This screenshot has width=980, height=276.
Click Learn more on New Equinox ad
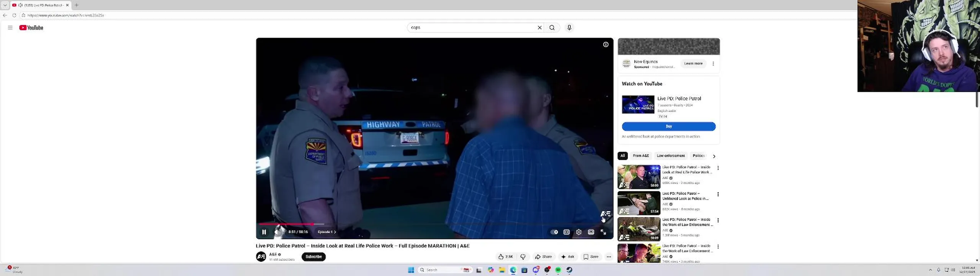click(693, 64)
